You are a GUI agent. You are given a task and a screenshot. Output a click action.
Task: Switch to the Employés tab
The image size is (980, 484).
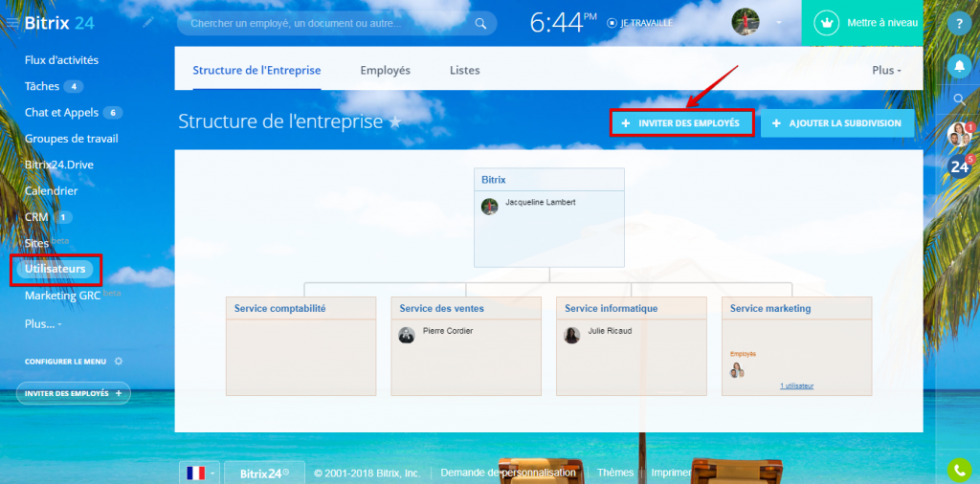pos(385,70)
